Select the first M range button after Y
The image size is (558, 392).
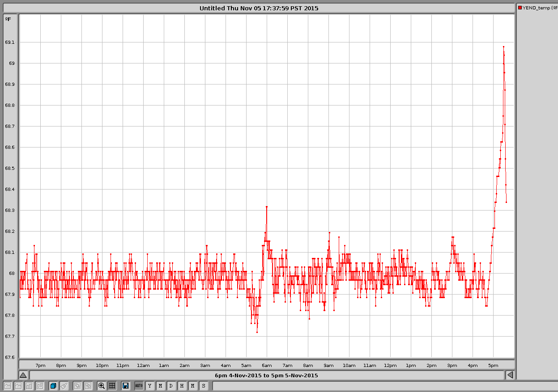click(161, 385)
